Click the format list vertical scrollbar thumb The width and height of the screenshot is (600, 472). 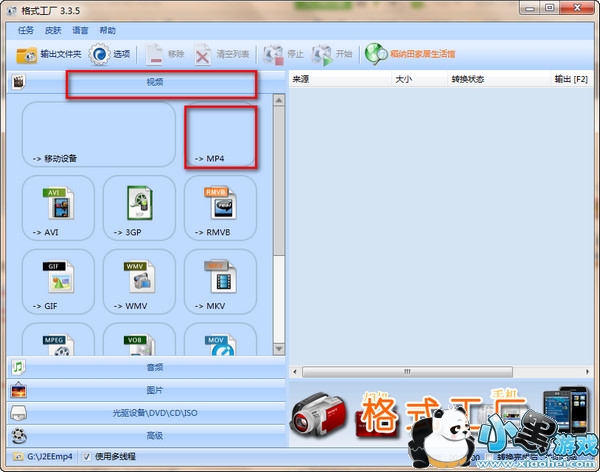point(279,181)
